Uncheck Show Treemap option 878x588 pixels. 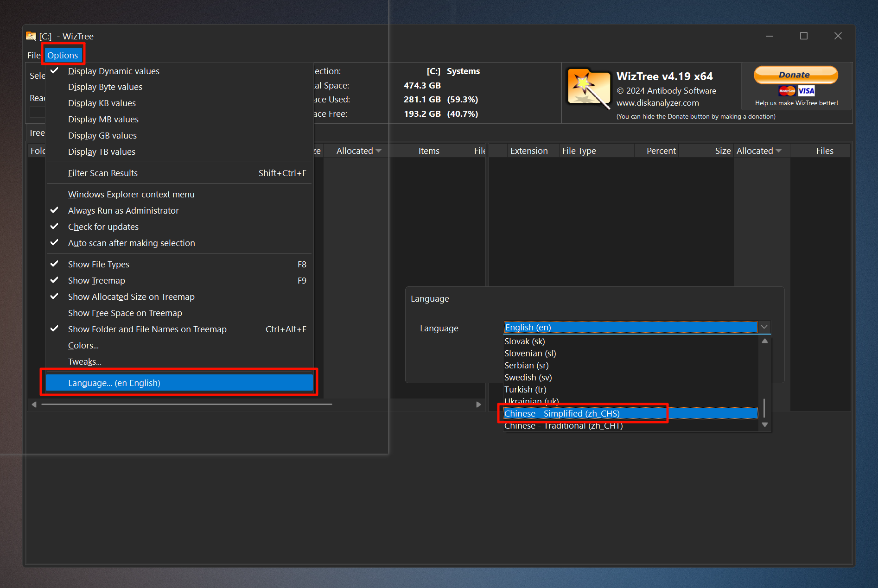tap(96, 280)
